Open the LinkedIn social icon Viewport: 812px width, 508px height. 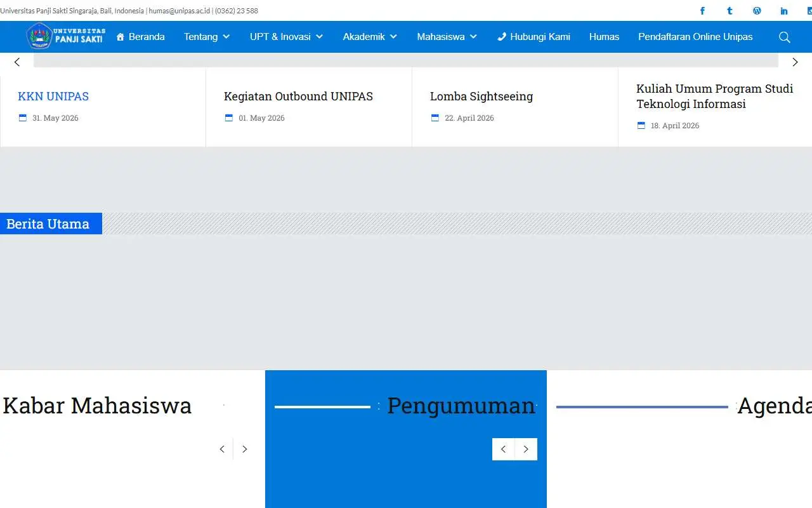(784, 11)
